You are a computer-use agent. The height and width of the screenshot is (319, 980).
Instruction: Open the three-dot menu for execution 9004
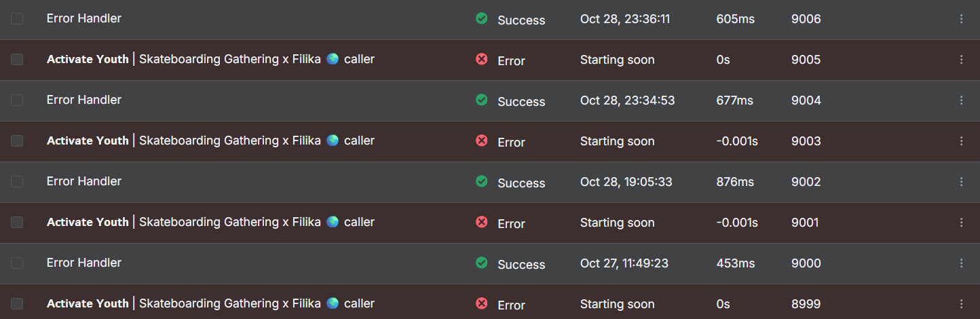click(x=961, y=100)
